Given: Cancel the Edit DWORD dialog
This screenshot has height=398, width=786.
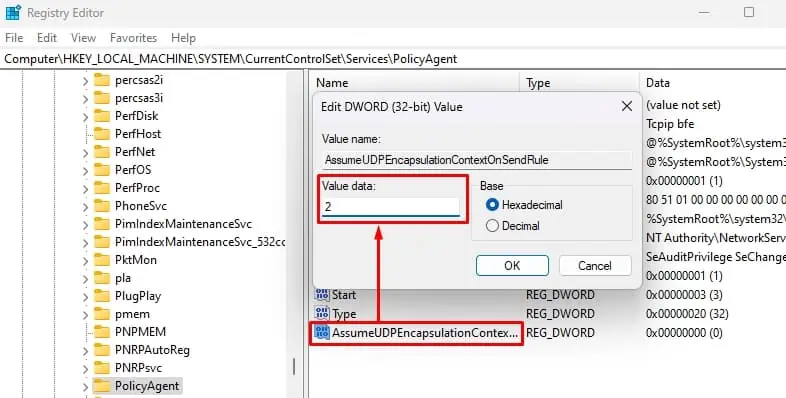Looking at the screenshot, I should pyautogui.click(x=595, y=266).
